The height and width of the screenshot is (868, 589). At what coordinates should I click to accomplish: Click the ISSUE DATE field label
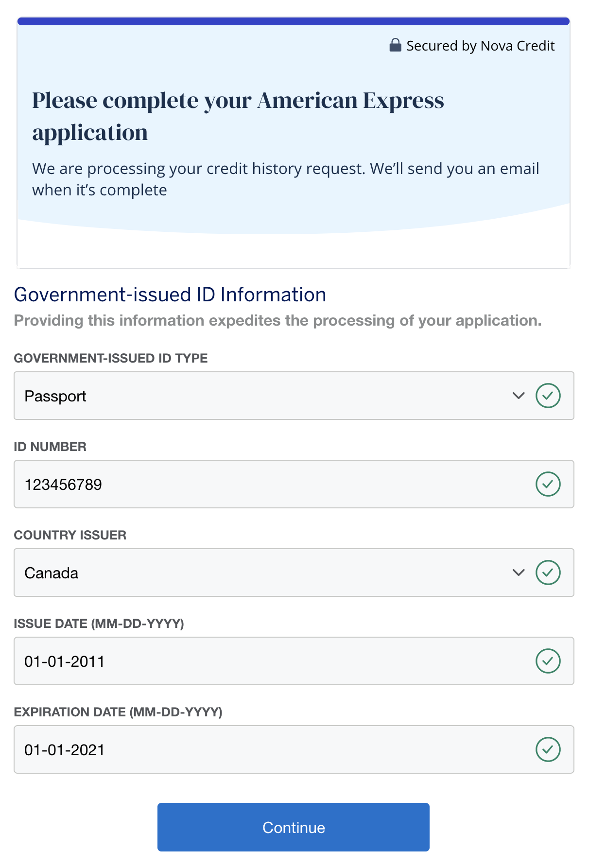pos(99,624)
